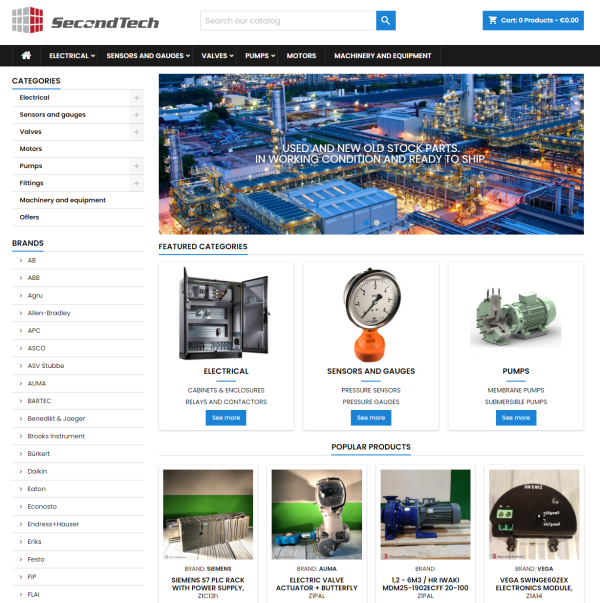600x603 pixels.
Task: Click the search catalog input field
Action: coord(288,20)
